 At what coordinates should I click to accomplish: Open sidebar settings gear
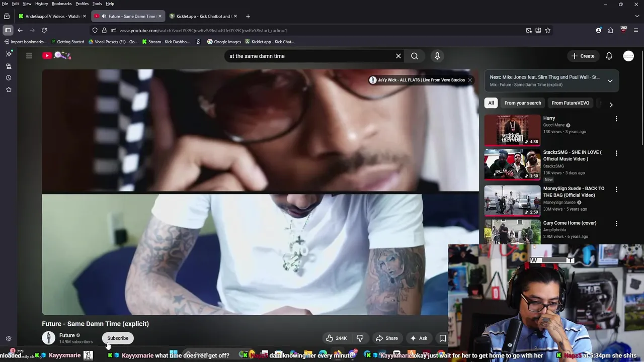coord(9,339)
